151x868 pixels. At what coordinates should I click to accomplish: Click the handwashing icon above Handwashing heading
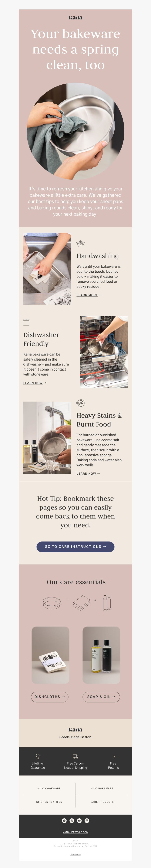click(x=81, y=243)
